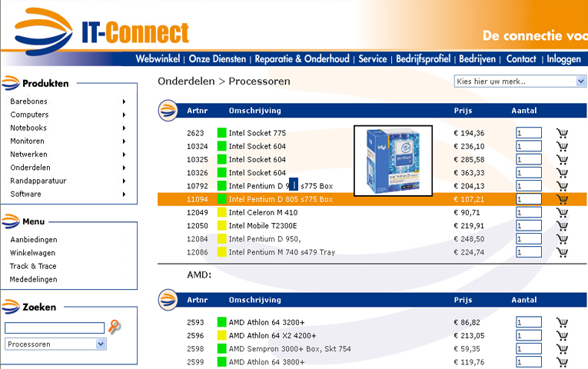Expand the Notebooks submenu arrow

click(x=124, y=128)
